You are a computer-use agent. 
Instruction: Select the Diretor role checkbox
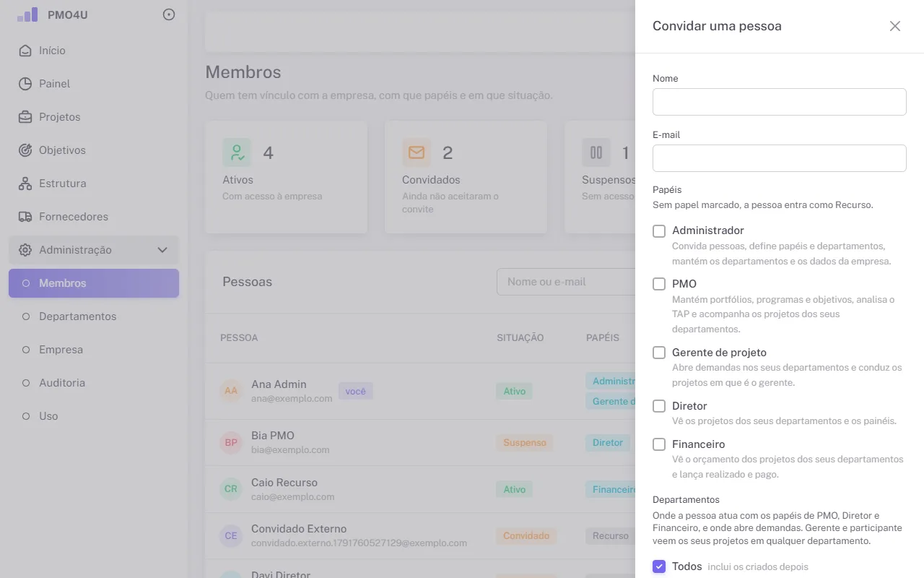pyautogui.click(x=659, y=406)
